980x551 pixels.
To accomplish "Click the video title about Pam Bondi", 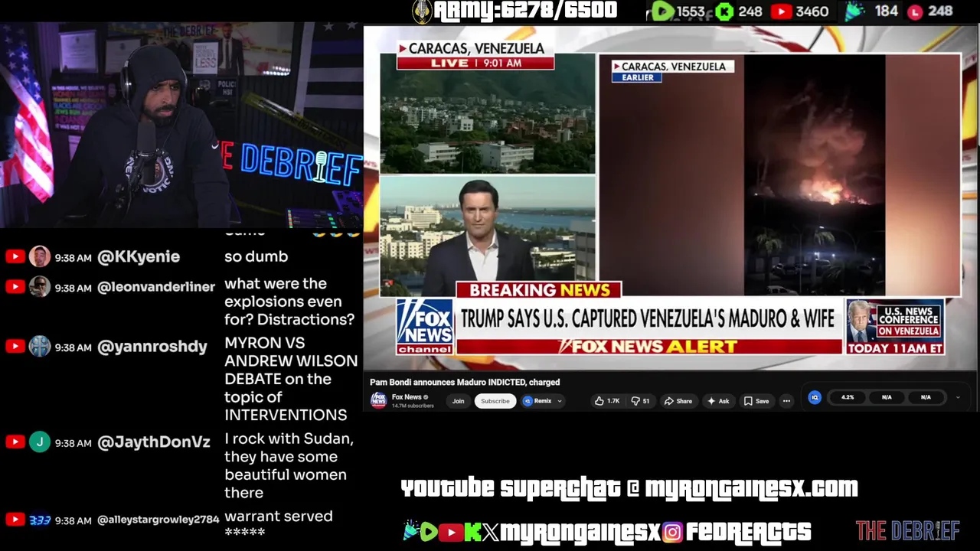I will pyautogui.click(x=465, y=382).
